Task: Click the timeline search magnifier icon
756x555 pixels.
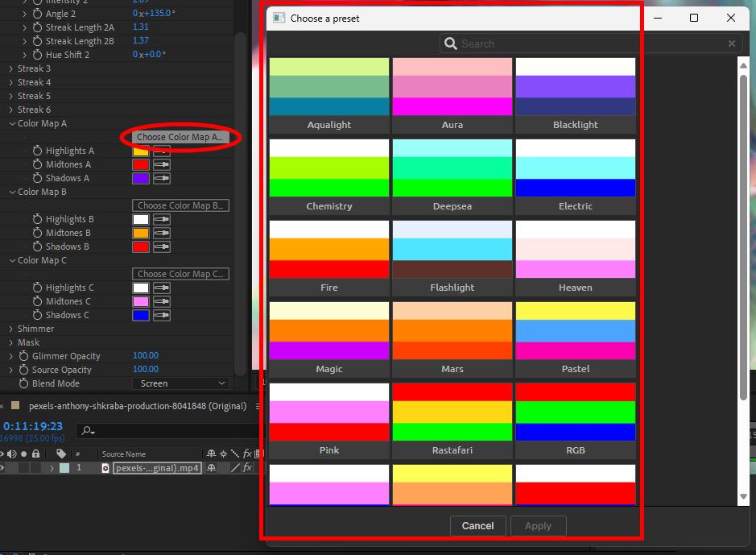Action: point(87,432)
